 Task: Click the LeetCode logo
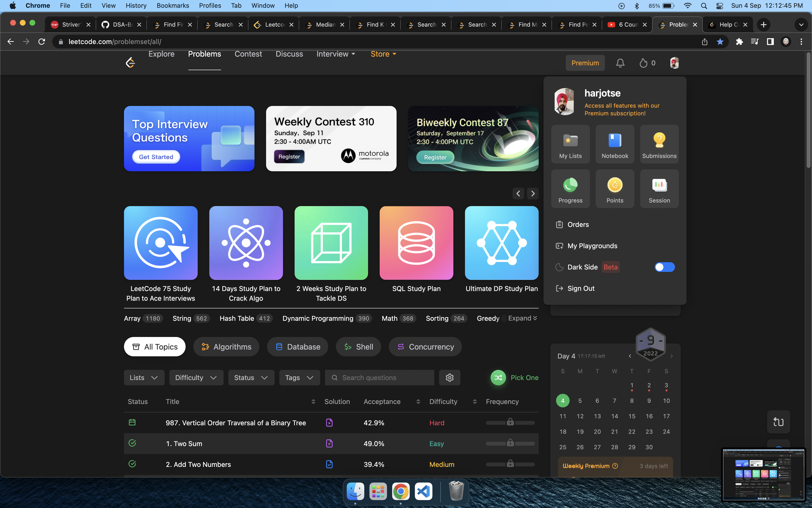tap(130, 62)
